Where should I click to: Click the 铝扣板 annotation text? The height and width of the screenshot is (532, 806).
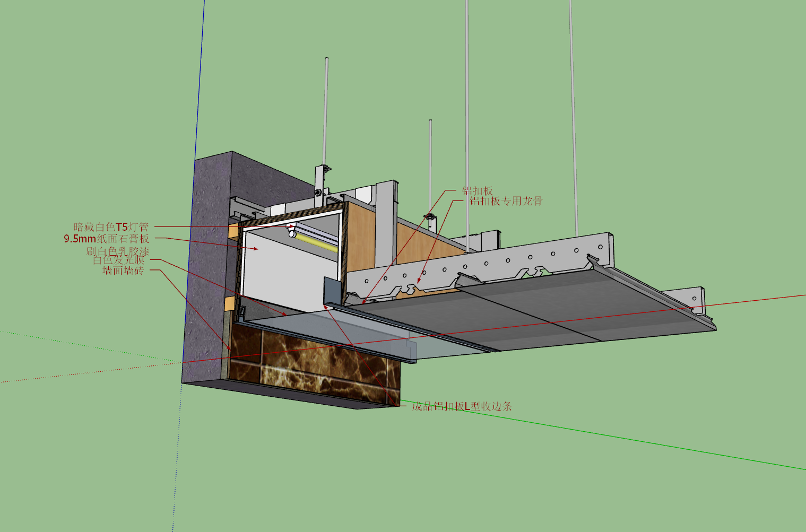[478, 190]
